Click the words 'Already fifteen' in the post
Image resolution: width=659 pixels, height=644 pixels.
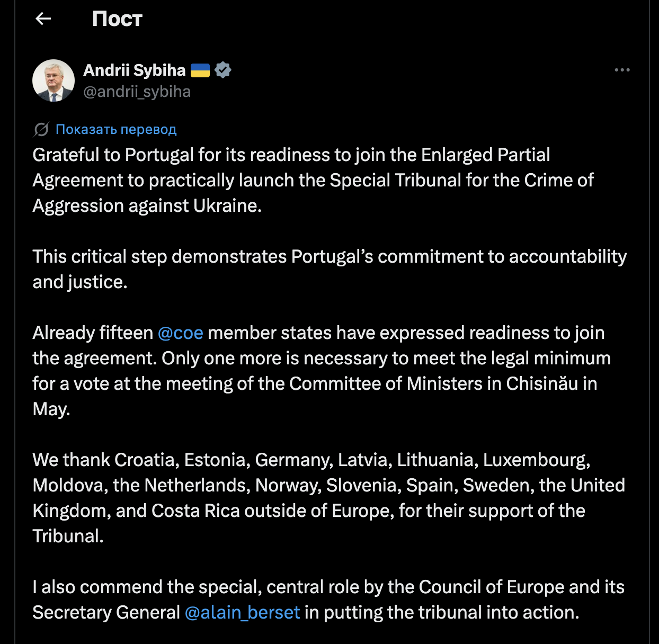click(93, 333)
